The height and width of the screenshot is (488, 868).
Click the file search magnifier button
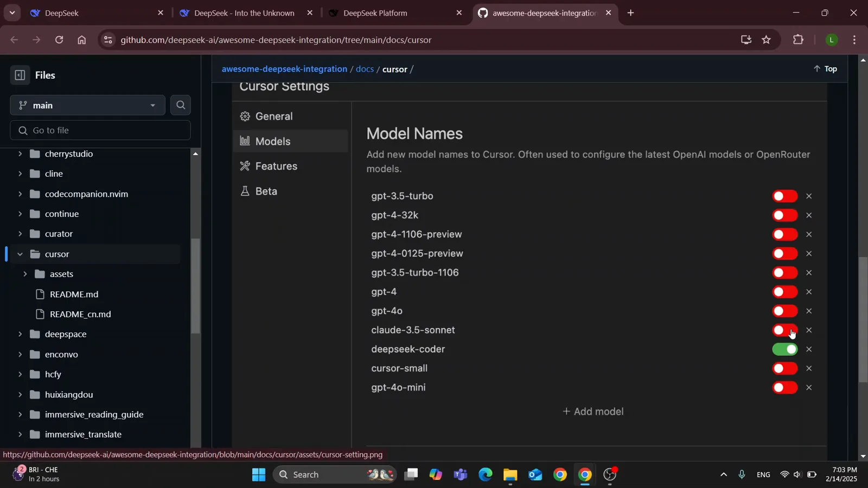(181, 105)
